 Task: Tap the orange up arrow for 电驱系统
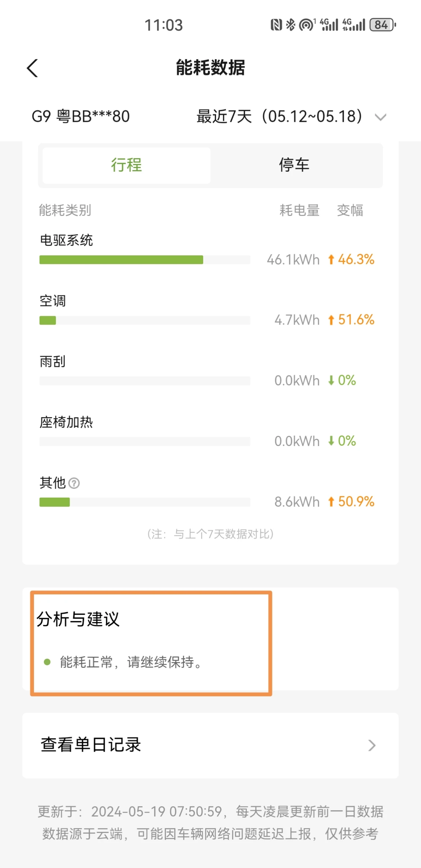click(331, 259)
